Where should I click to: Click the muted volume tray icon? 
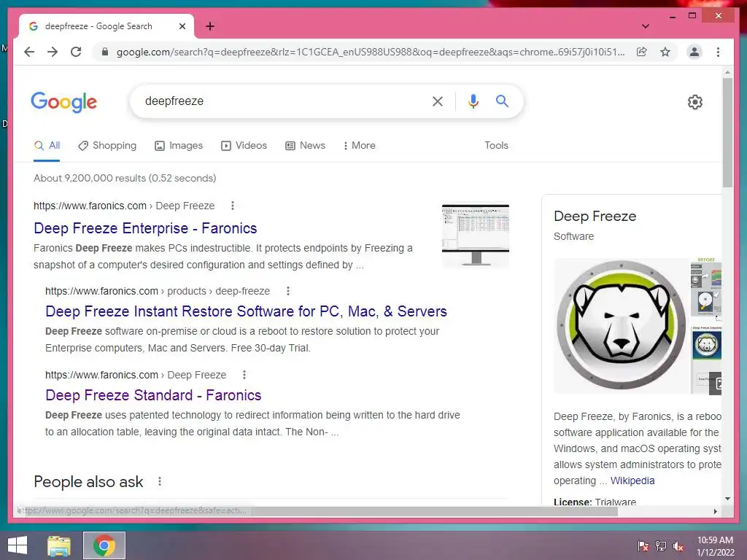(x=678, y=546)
